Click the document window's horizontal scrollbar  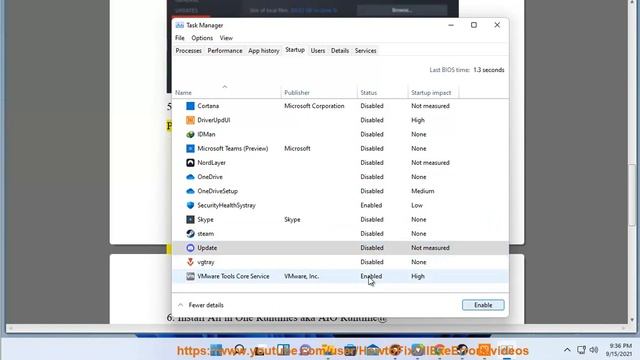(x=317, y=328)
